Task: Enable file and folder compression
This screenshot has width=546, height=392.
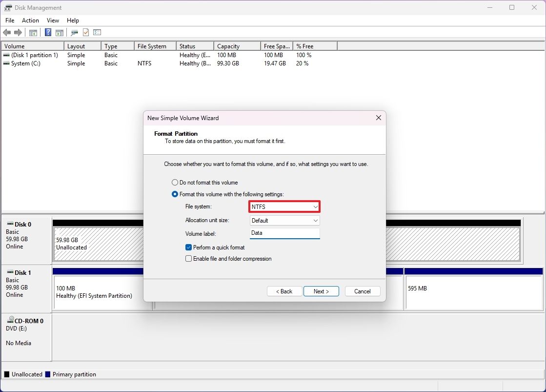Action: click(x=188, y=258)
